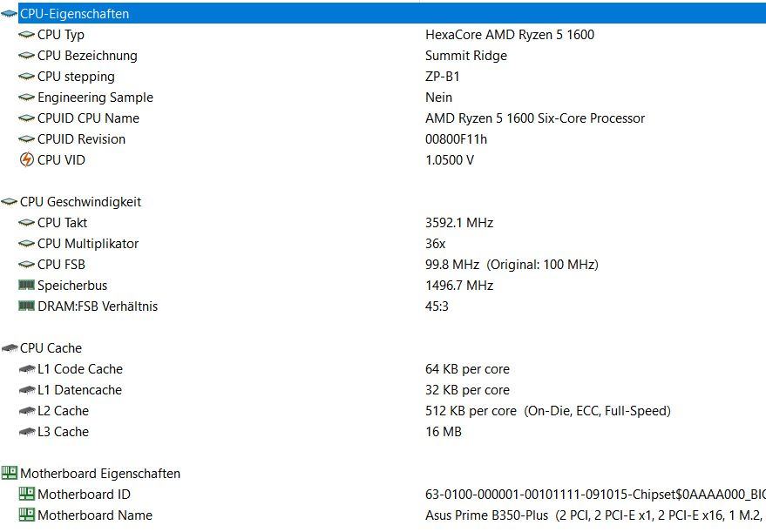Screen dimensions: 766x532
Task: Select the L2 Cache label
Action: tap(63, 412)
